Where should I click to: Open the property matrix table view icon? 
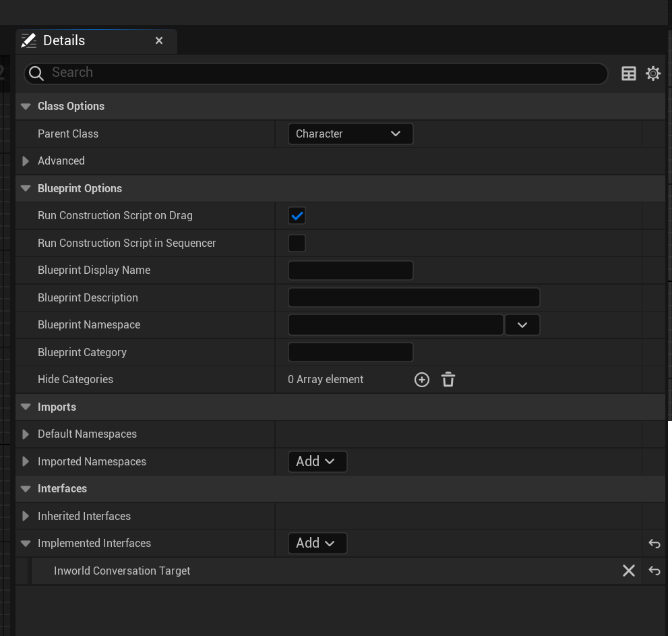(628, 74)
